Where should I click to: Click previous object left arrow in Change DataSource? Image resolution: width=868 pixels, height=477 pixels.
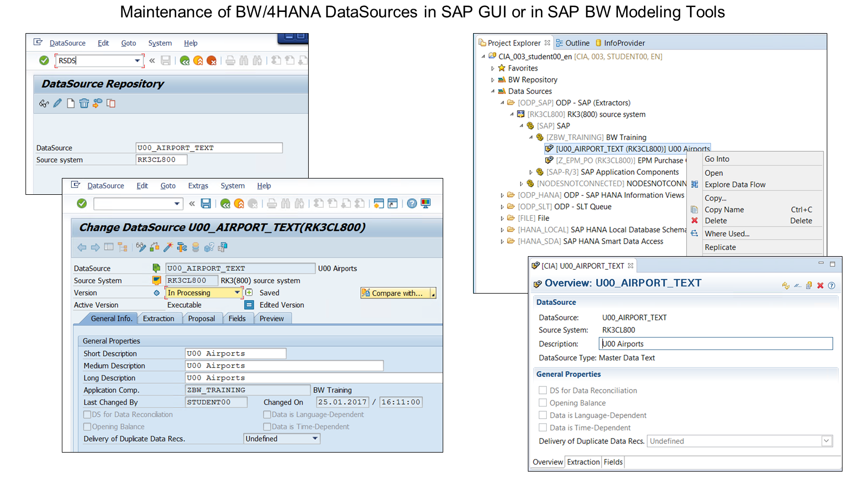82,247
